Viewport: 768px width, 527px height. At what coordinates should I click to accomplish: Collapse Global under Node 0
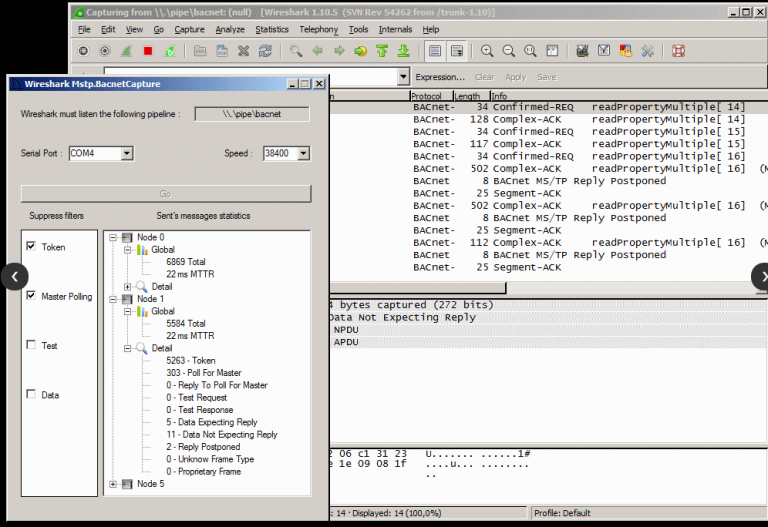[x=127, y=250]
